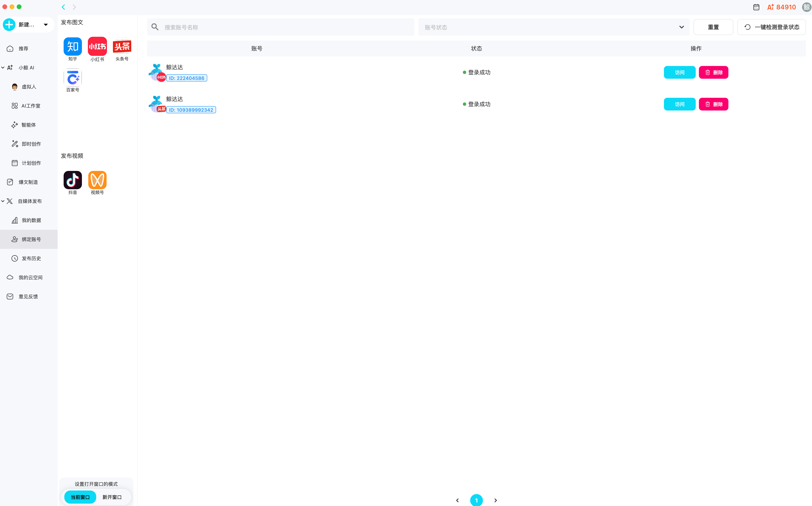Click the back navigation arrow
The image size is (812, 506).
[x=63, y=7]
